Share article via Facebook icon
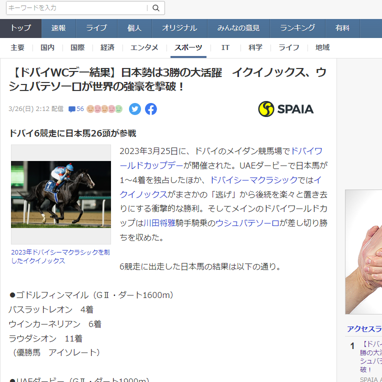 pos(151,109)
